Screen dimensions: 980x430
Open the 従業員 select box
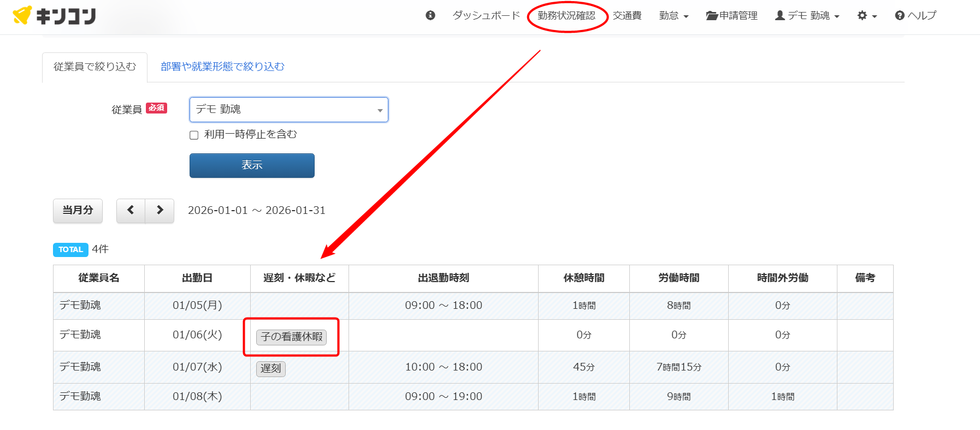pyautogui.click(x=289, y=110)
